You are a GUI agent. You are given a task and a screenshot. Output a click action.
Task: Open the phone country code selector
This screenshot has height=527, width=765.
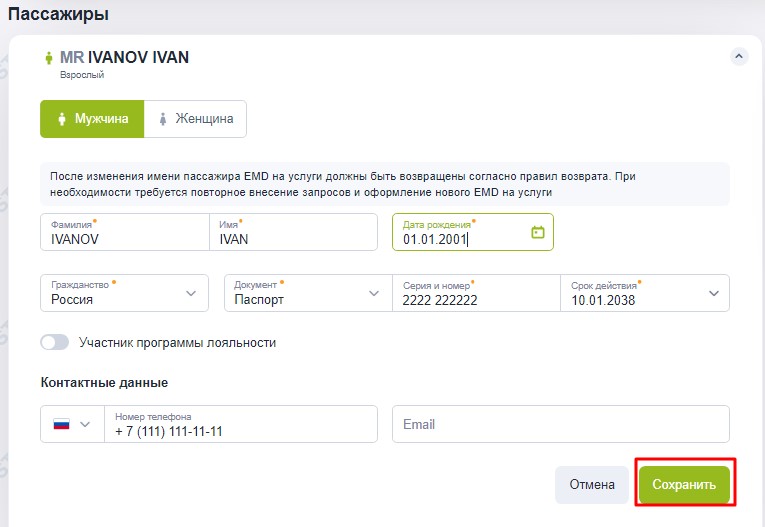[x=73, y=424]
